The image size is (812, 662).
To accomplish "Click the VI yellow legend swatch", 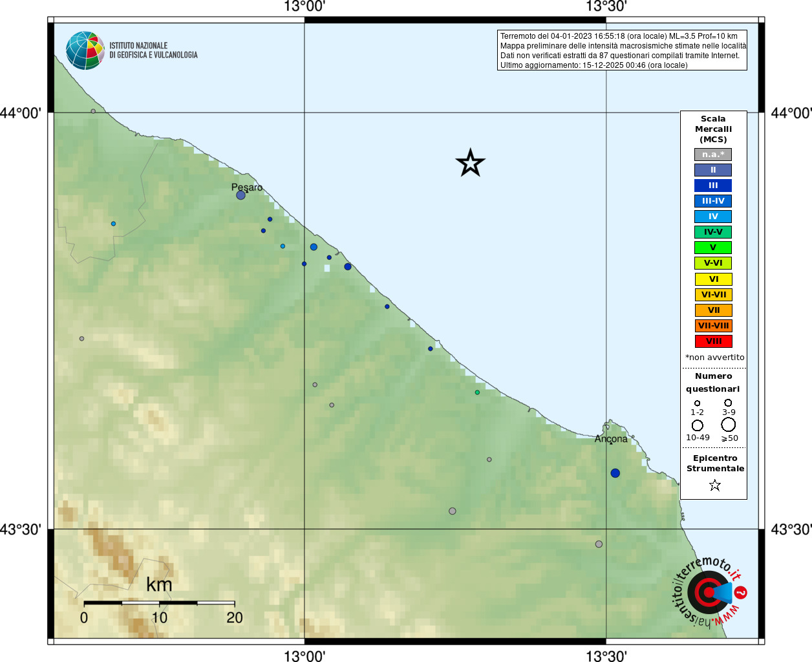I will [x=713, y=279].
